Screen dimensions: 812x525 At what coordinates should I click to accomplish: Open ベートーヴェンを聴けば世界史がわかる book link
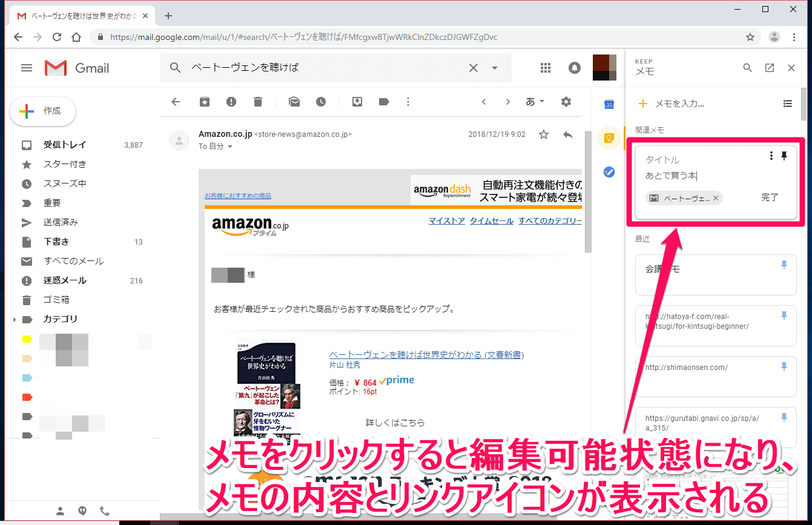click(426, 355)
